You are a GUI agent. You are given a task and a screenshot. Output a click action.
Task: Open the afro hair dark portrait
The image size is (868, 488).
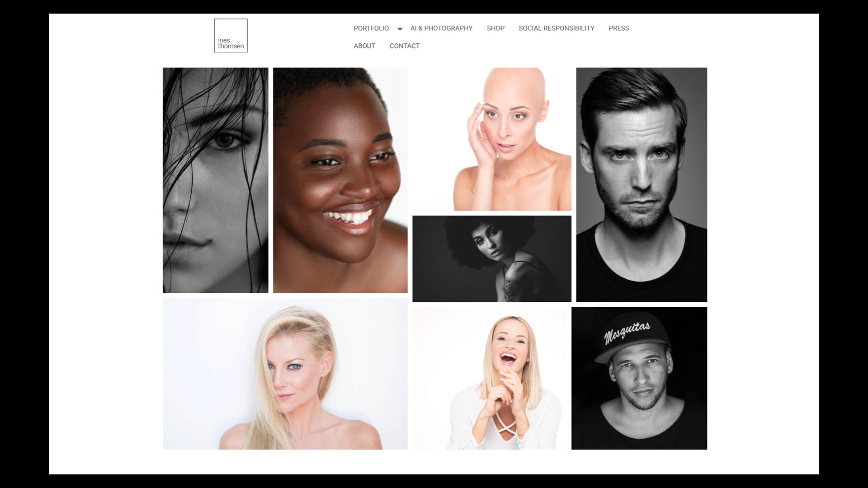491,258
